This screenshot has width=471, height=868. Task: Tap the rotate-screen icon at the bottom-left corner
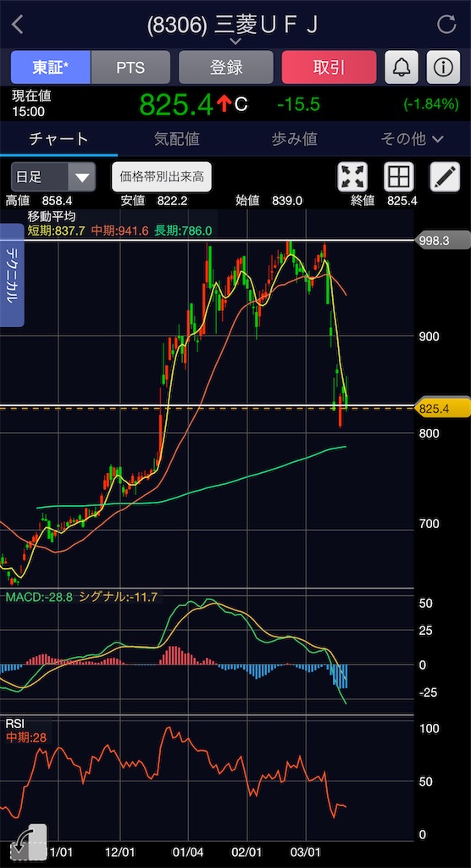[28, 842]
